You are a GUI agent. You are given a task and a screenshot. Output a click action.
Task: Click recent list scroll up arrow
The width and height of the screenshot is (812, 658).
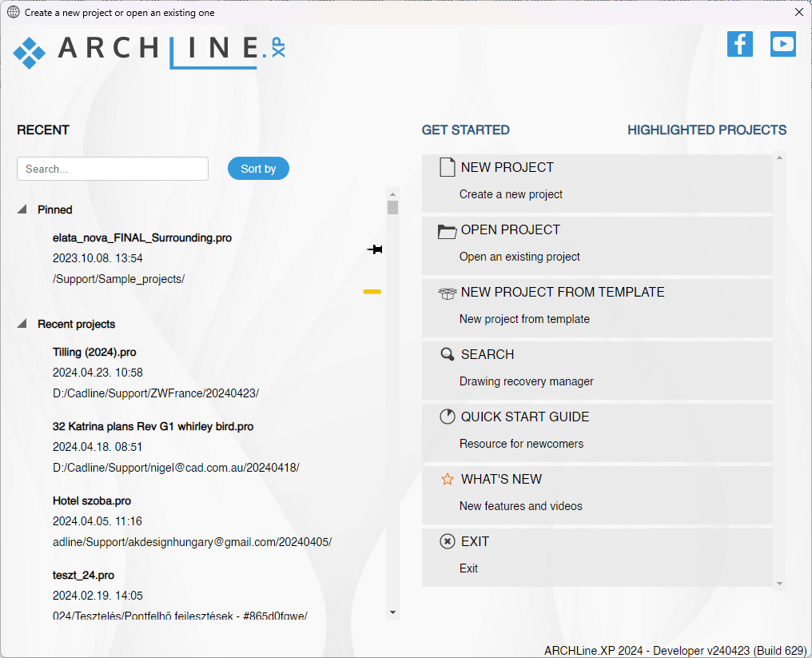coord(392,194)
